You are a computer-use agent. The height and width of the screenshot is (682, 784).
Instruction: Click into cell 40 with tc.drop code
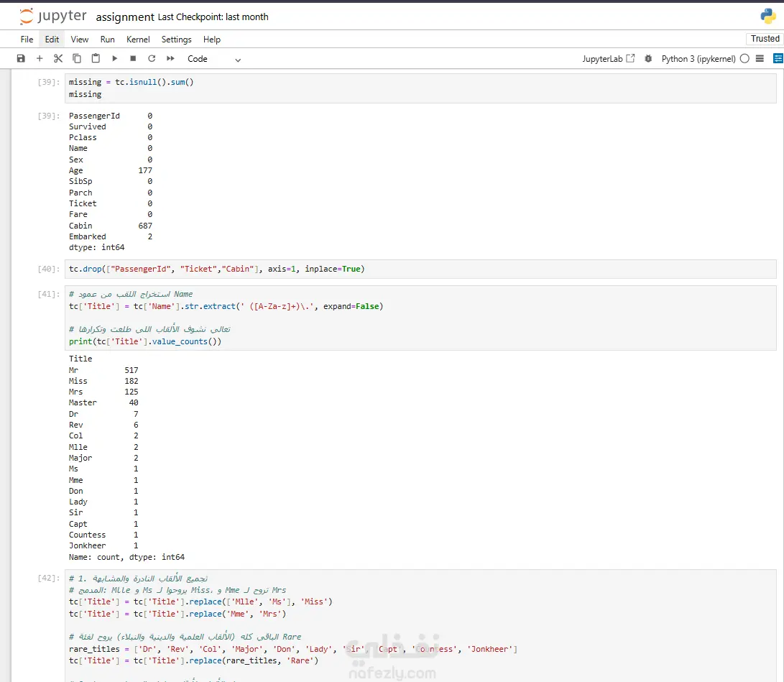tap(420, 269)
